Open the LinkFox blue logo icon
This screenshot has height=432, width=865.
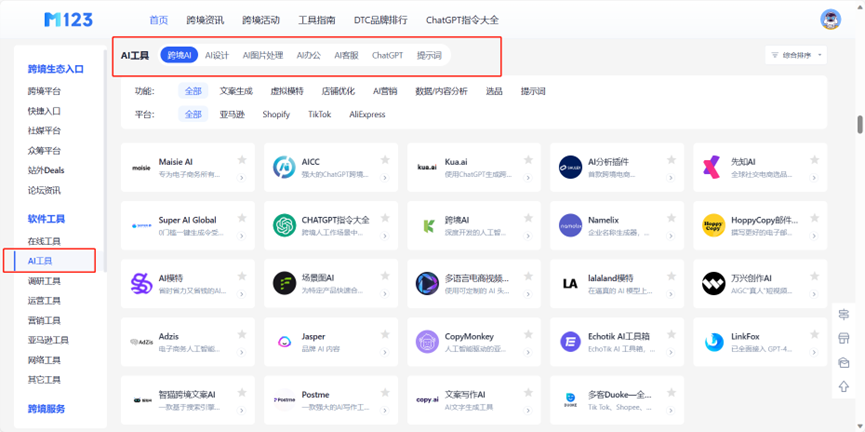point(713,342)
